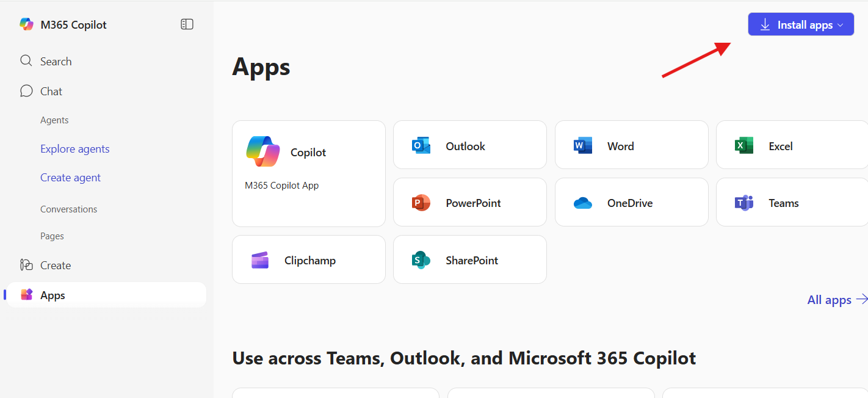Screen dimensions: 868x398
Task: Click the Agents section label
Action: tap(54, 120)
